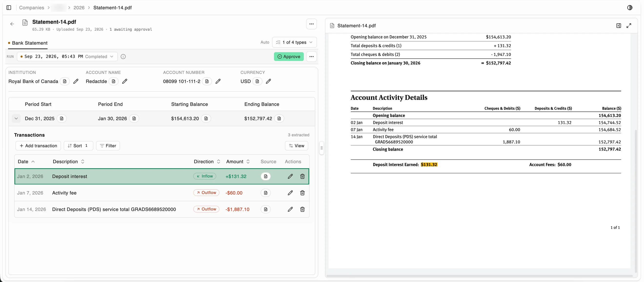Select the Direct Deposits GRADS6689520000 description
The image size is (644, 282).
(114, 209)
